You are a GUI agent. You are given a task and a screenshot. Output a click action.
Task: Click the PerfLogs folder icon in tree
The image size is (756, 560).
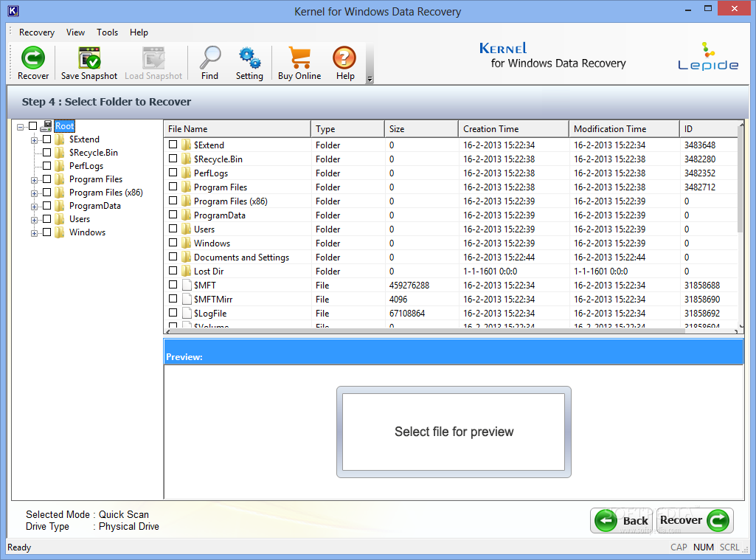[59, 166]
